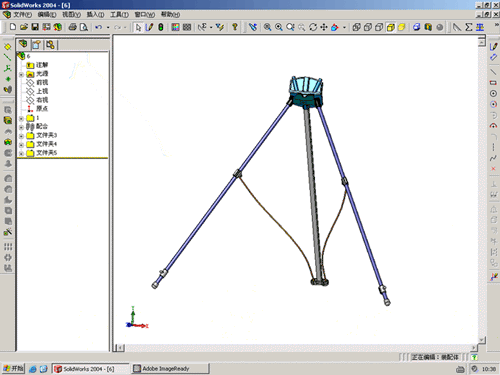Viewport: 500px width, 375px height.
Task: Expand the 文件夹3 node
Action: [21, 136]
